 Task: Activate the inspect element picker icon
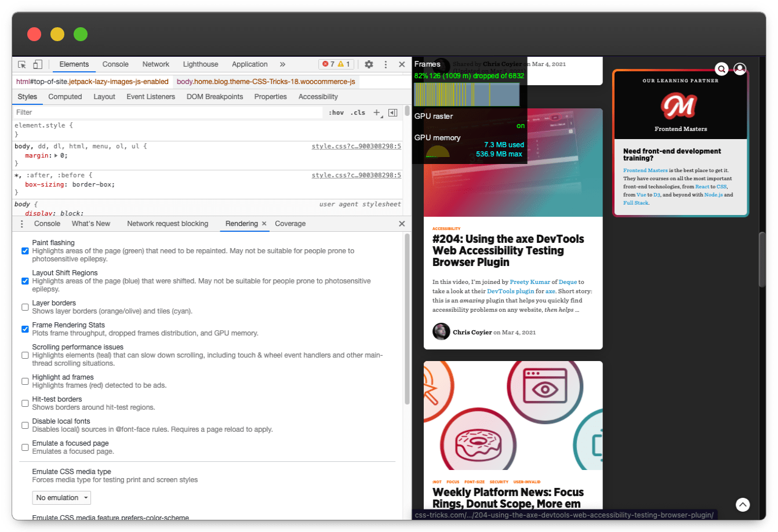click(22, 64)
